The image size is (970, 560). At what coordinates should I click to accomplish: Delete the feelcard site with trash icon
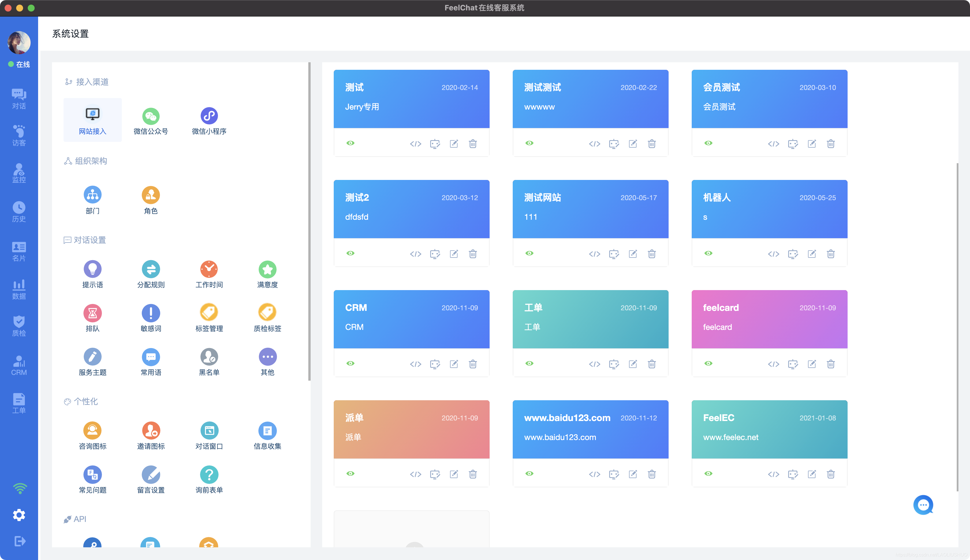pyautogui.click(x=831, y=364)
